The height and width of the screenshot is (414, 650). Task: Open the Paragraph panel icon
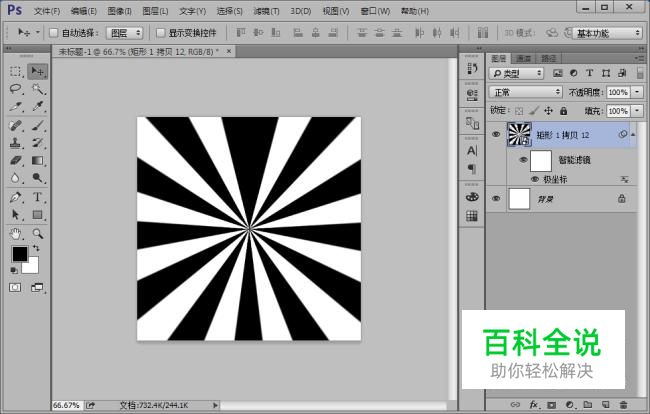tap(472, 169)
